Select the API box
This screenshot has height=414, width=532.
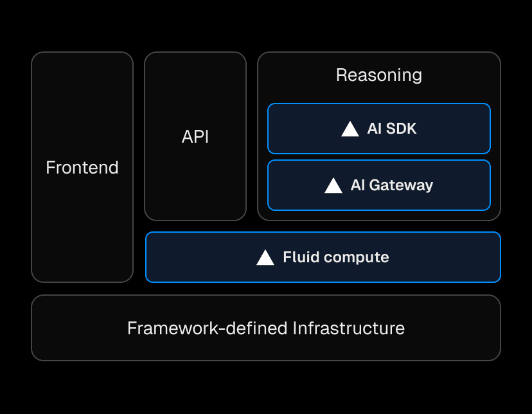tap(195, 137)
